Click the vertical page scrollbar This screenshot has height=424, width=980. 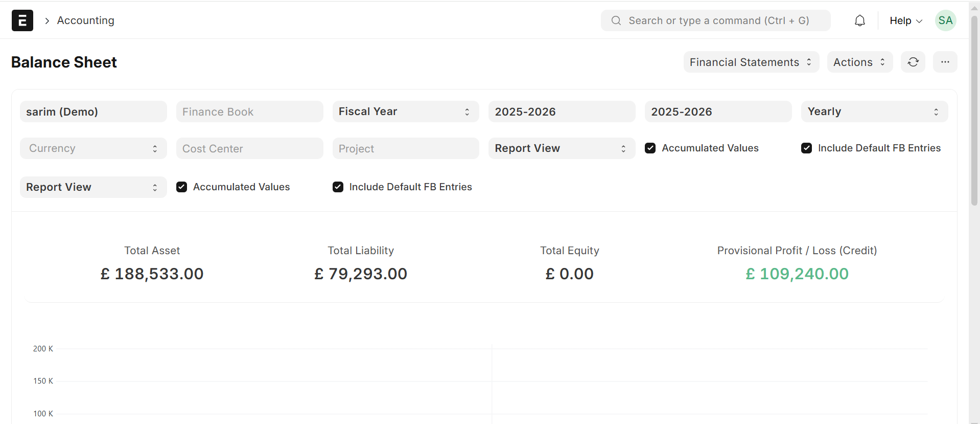(974, 110)
